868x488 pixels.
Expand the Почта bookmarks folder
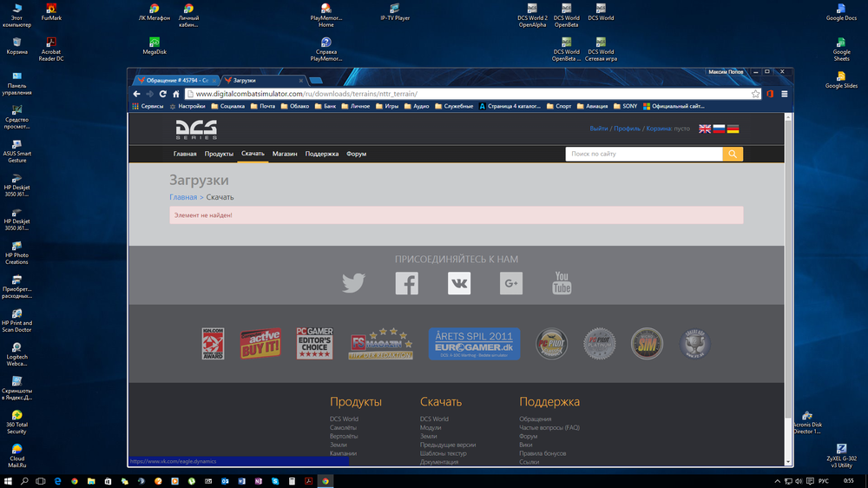point(262,106)
